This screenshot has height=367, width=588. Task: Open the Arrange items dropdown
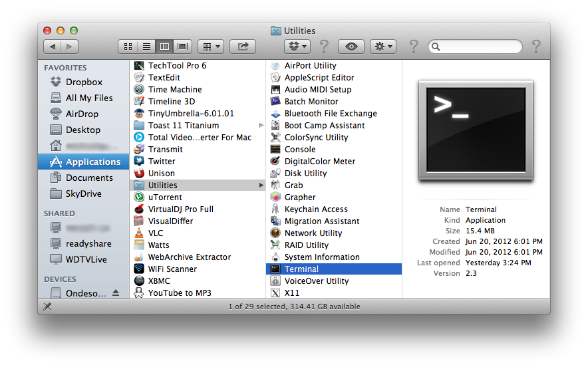coord(211,47)
